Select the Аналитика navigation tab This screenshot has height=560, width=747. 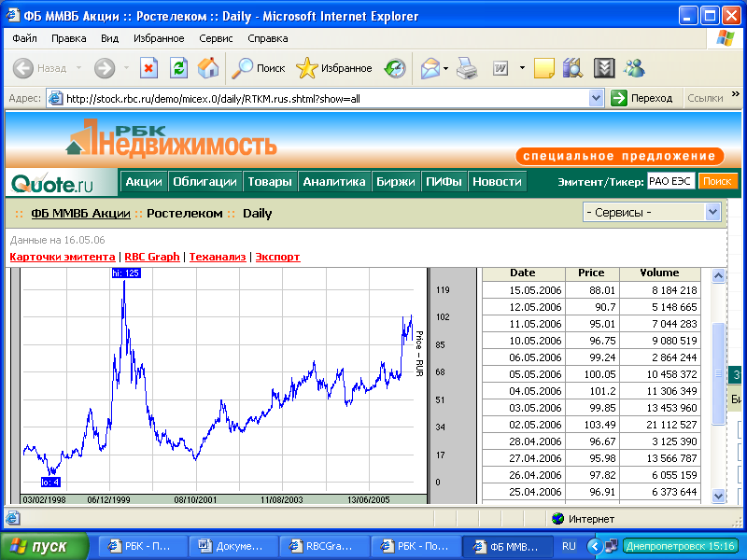pyautogui.click(x=334, y=181)
